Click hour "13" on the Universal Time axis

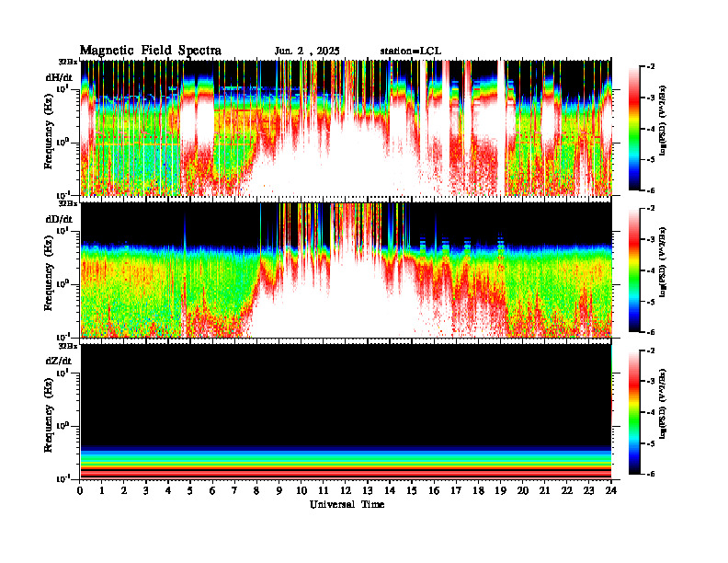(368, 491)
